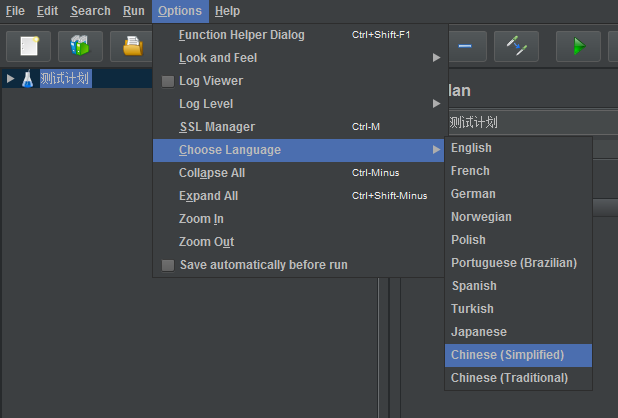Switch language to Polish
Viewport: 618px width, 418px height.
pos(518,240)
